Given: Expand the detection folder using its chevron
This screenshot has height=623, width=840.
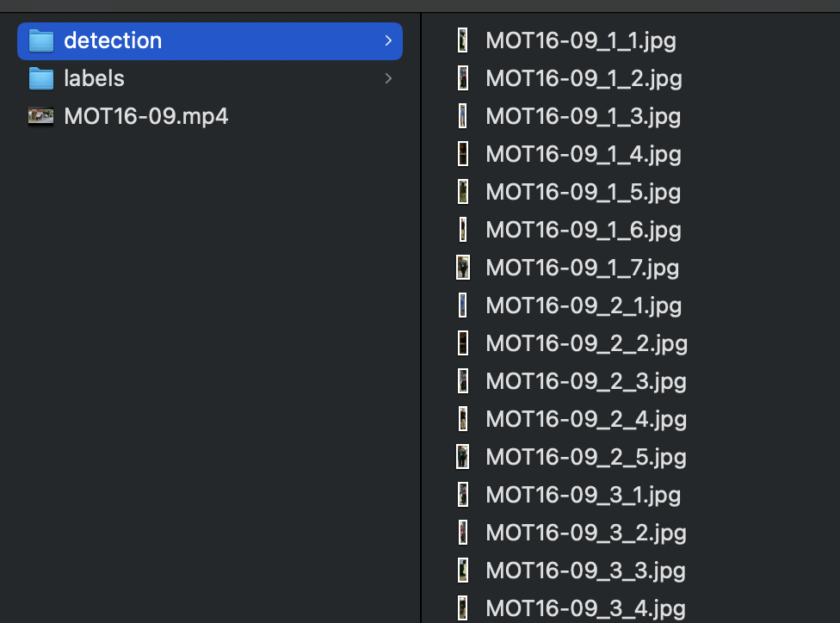Looking at the screenshot, I should [389, 40].
